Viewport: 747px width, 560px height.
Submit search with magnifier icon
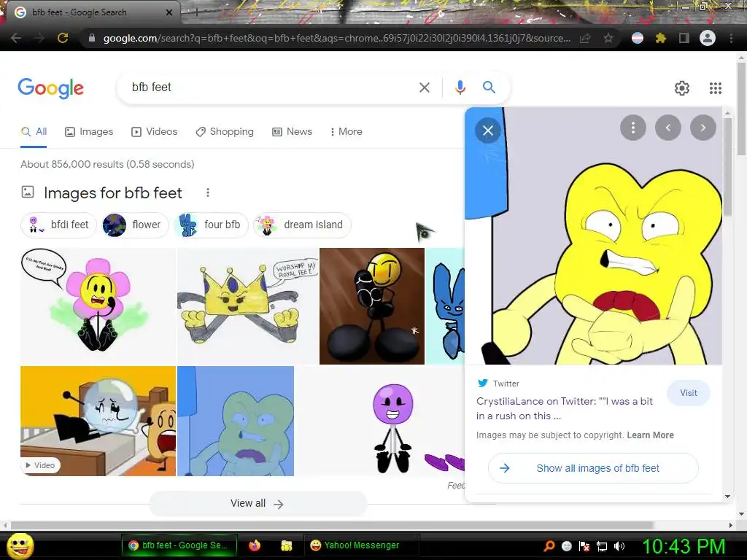coord(489,87)
